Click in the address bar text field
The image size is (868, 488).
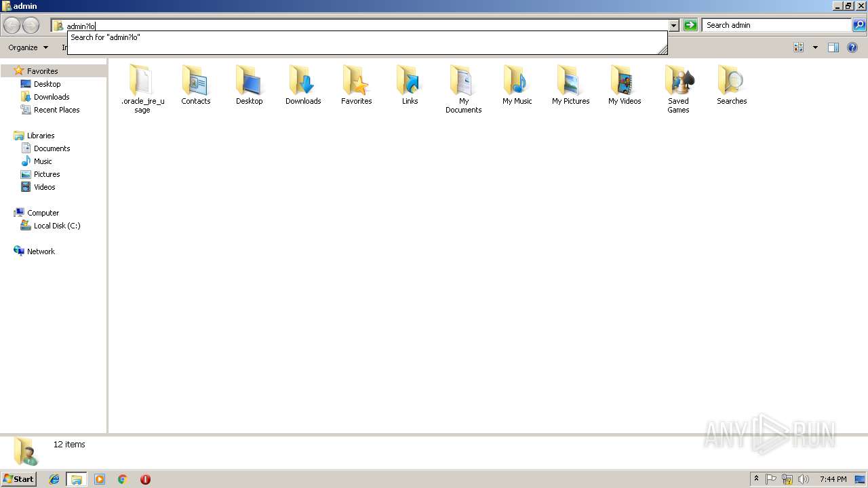point(366,26)
